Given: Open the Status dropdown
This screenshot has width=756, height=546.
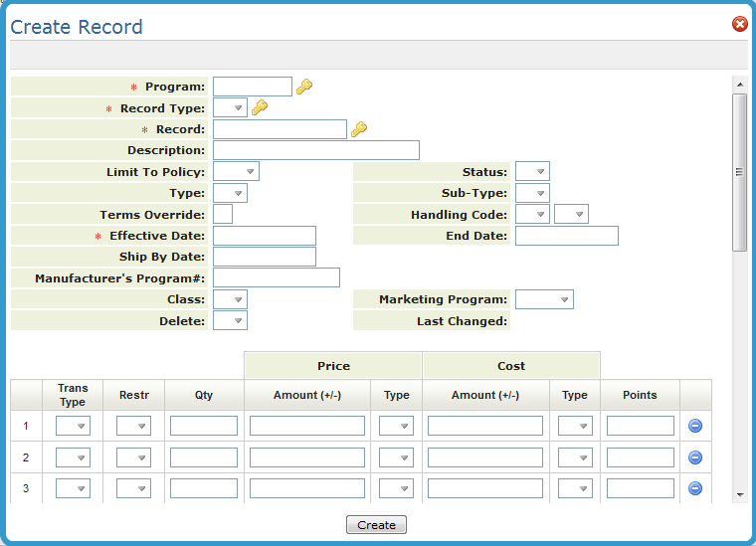Looking at the screenshot, I should click(x=532, y=172).
